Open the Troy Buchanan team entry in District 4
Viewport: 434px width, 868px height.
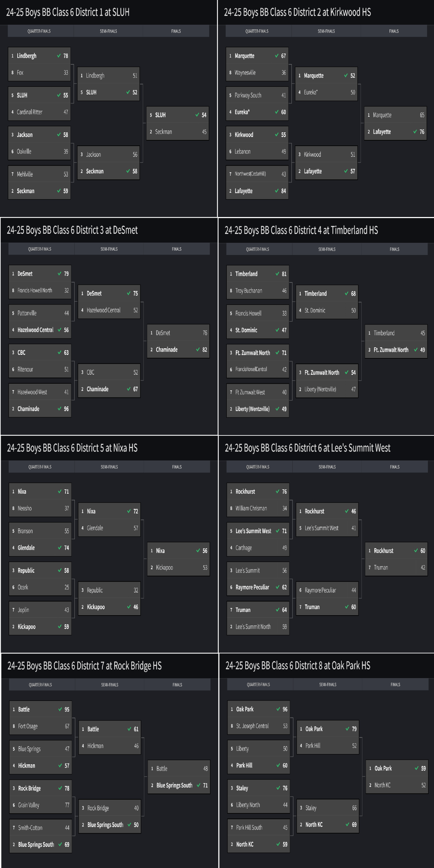249,291
